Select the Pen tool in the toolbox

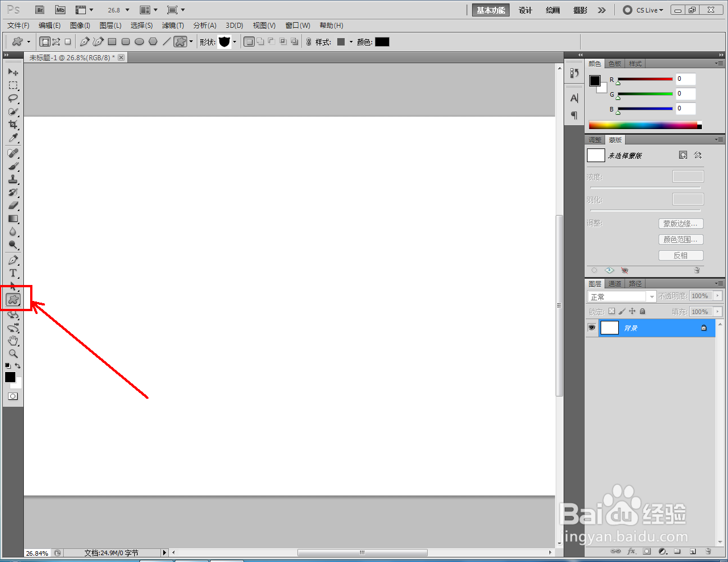[13, 260]
